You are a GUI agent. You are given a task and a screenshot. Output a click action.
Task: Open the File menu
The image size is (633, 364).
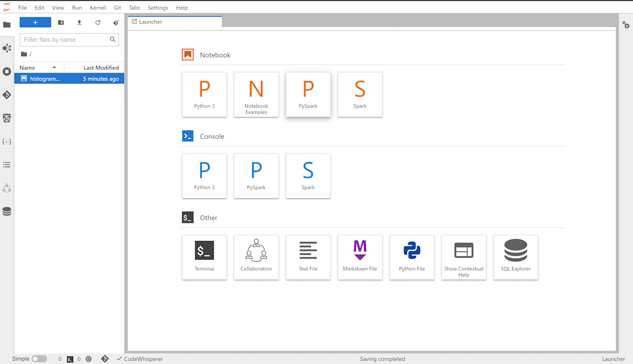pyautogui.click(x=22, y=8)
